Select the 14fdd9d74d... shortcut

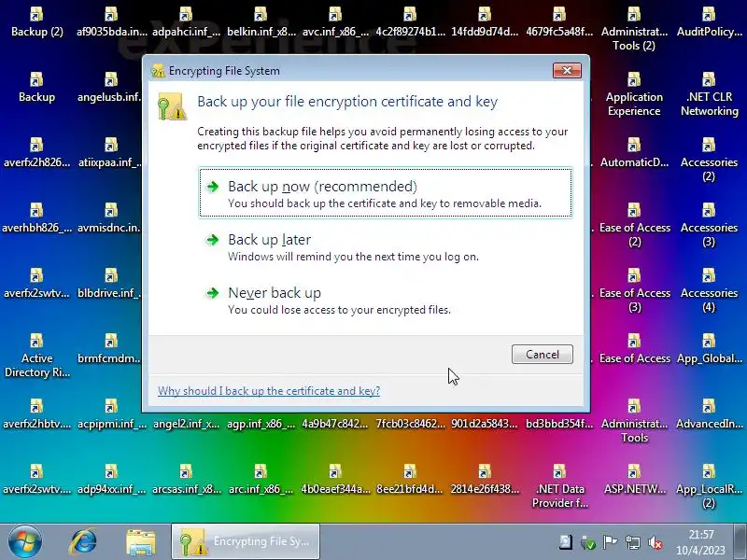tap(485, 21)
